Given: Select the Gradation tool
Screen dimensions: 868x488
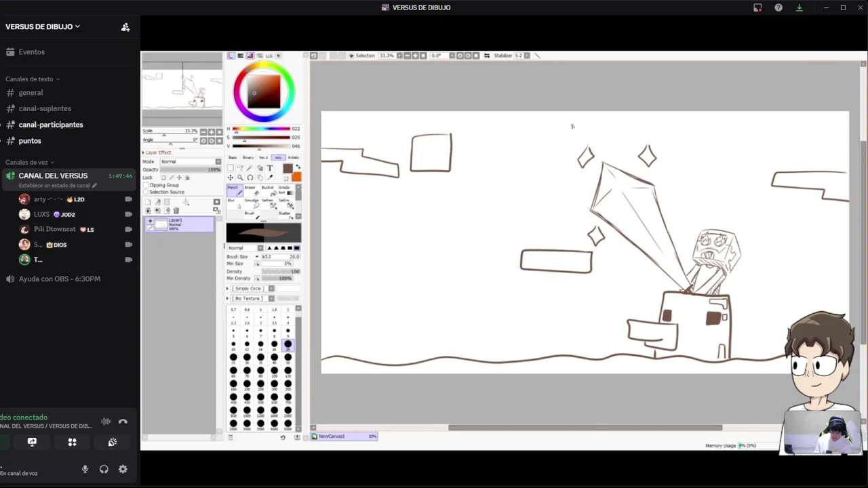Looking at the screenshot, I should pos(286,190).
